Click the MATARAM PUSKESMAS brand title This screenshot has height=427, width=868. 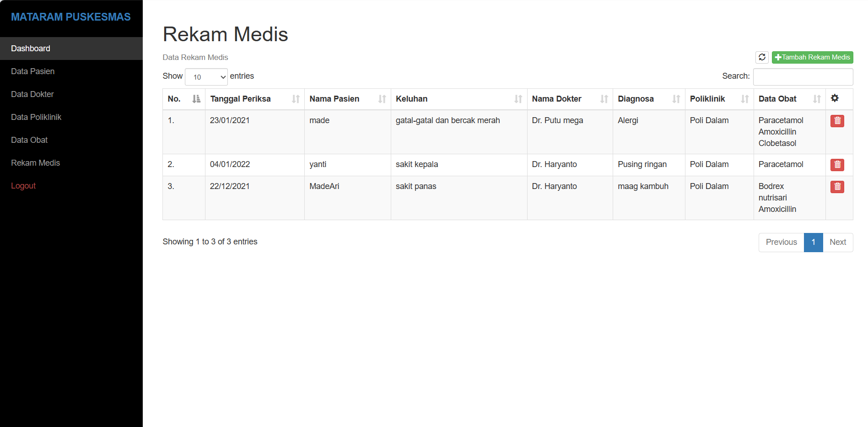coord(71,17)
